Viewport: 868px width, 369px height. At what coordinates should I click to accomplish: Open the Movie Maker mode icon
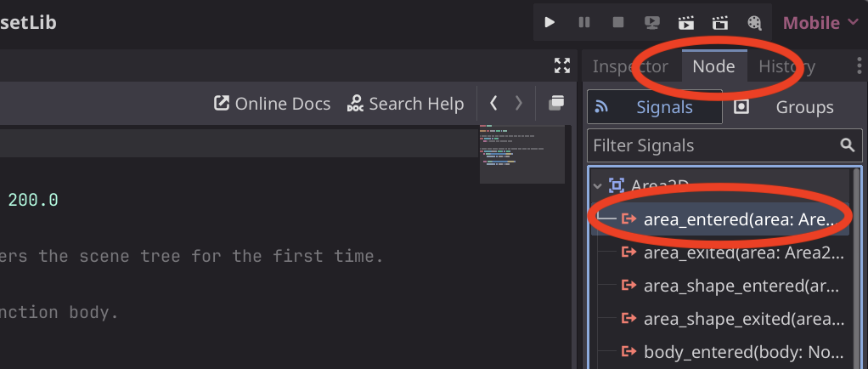(x=754, y=23)
